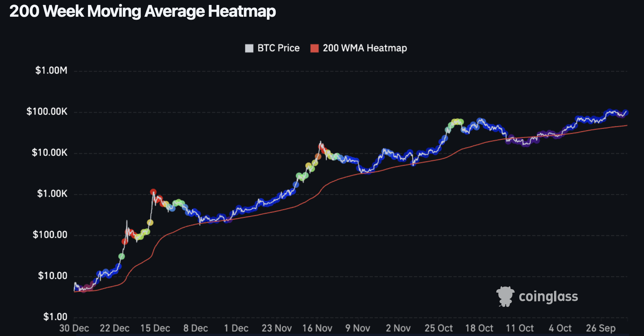Select the $1.00M y-axis label
Image resolution: width=644 pixels, height=336 pixels.
(51, 71)
